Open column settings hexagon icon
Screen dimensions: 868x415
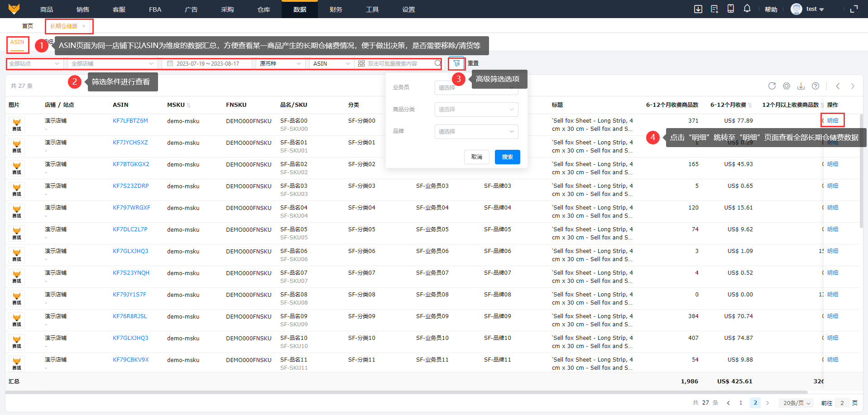pyautogui.click(x=786, y=86)
